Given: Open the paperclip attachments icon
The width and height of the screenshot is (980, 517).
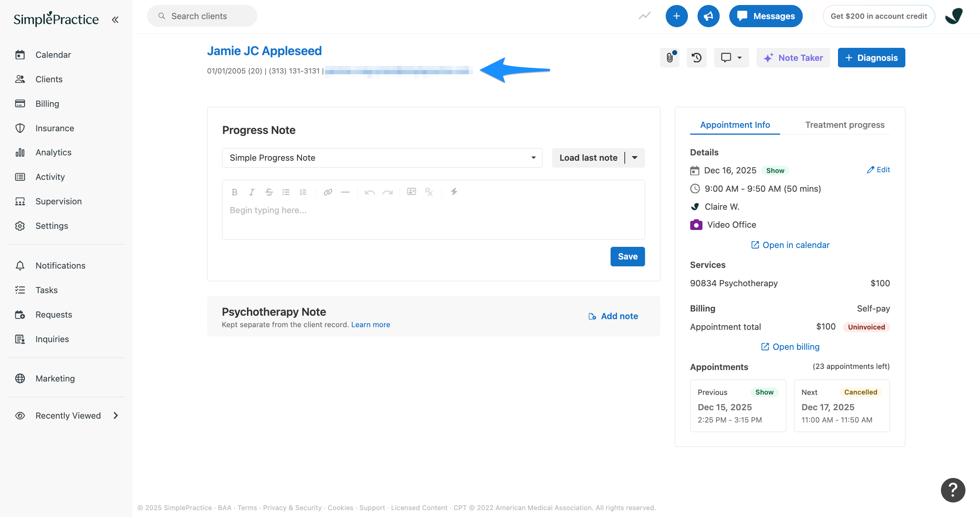Looking at the screenshot, I should click(x=670, y=58).
